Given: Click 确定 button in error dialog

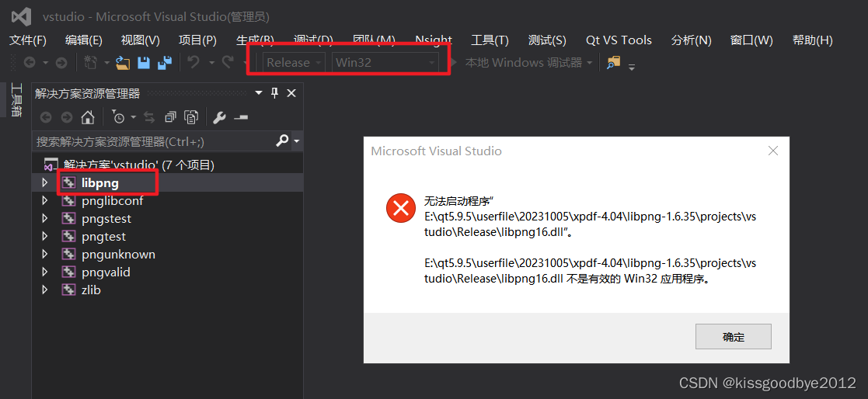Looking at the screenshot, I should [734, 337].
